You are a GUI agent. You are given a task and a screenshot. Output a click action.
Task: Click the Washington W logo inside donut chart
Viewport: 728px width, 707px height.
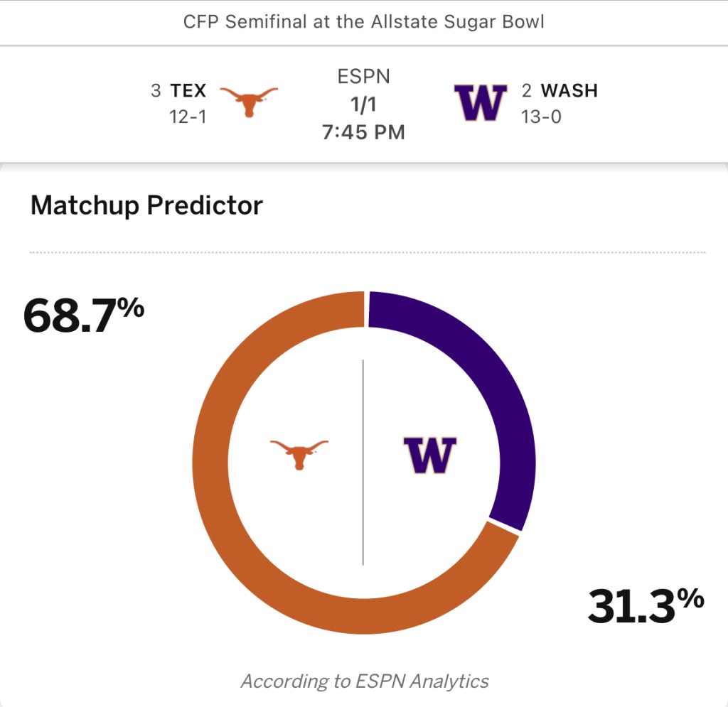430,455
